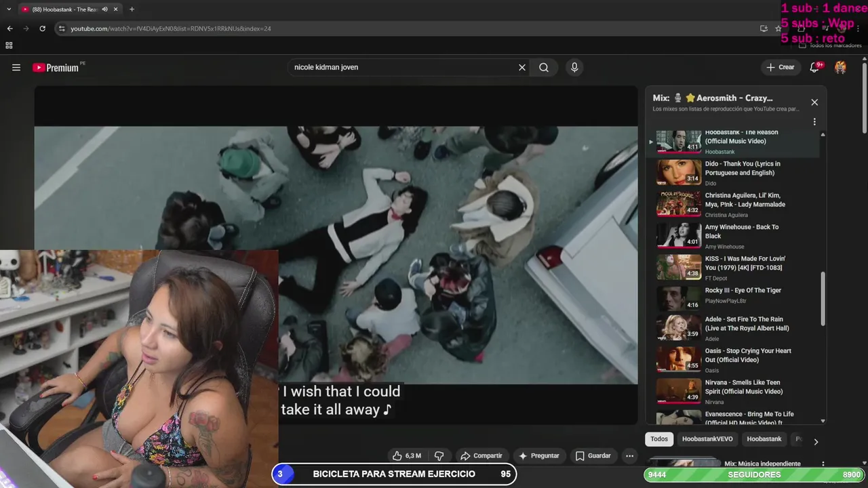Click the music video player area
868x488 pixels.
tap(336, 255)
